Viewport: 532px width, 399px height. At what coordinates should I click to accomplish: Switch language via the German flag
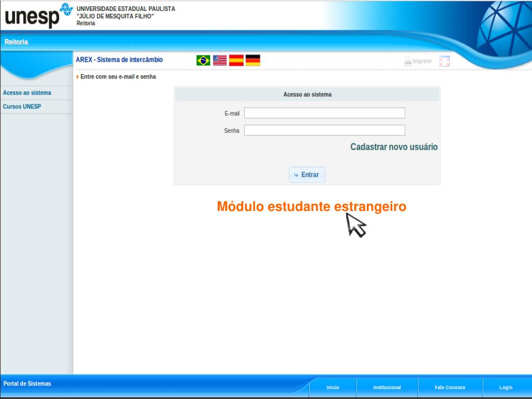pyautogui.click(x=253, y=60)
